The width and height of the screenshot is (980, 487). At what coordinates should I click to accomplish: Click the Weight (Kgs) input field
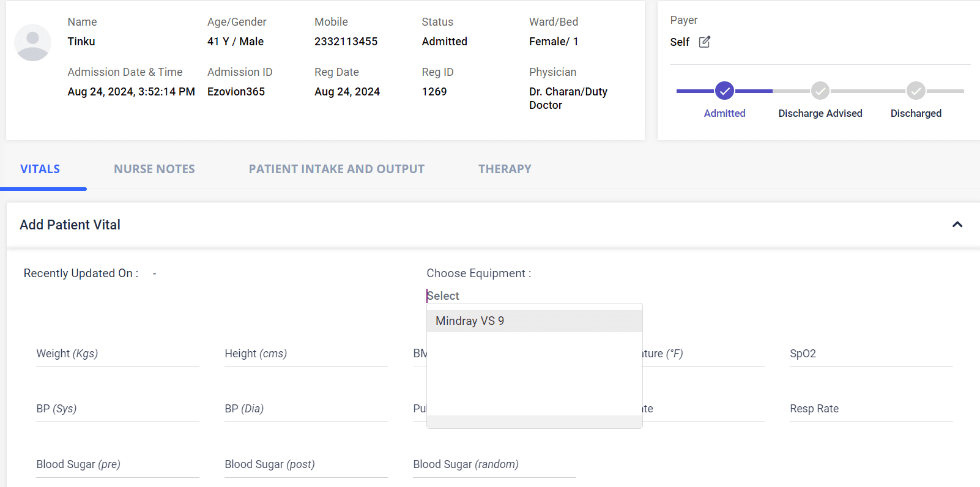117,354
